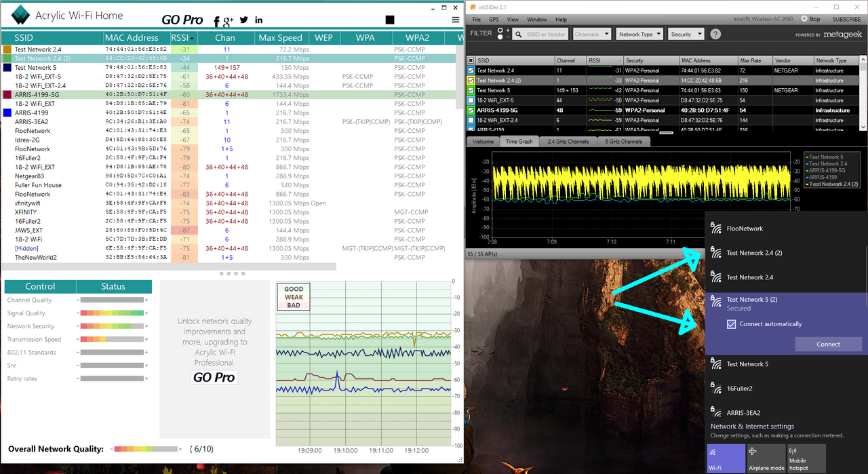
Task: Uncheck Test Network 2.4 in inSSIDer list
Action: (471, 71)
